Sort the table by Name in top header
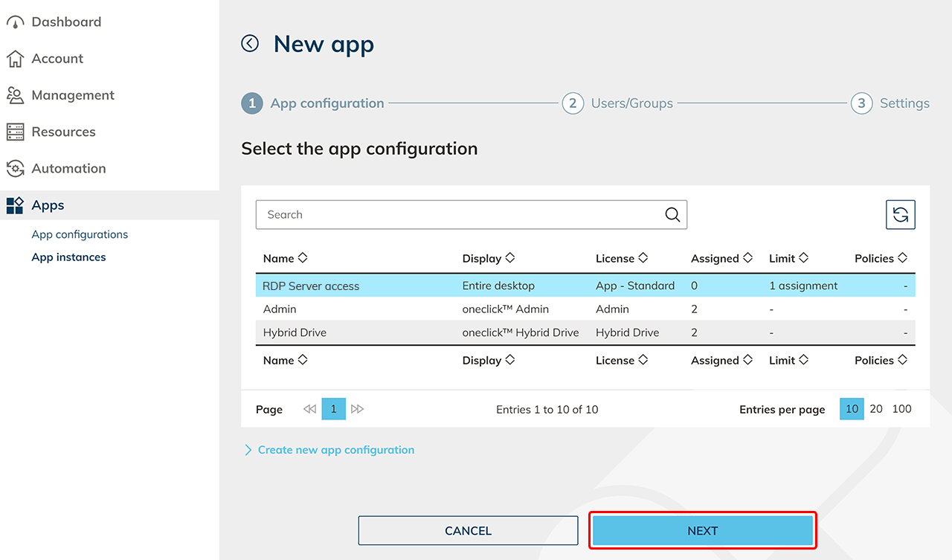Viewport: 952px width, 560px height. [285, 259]
